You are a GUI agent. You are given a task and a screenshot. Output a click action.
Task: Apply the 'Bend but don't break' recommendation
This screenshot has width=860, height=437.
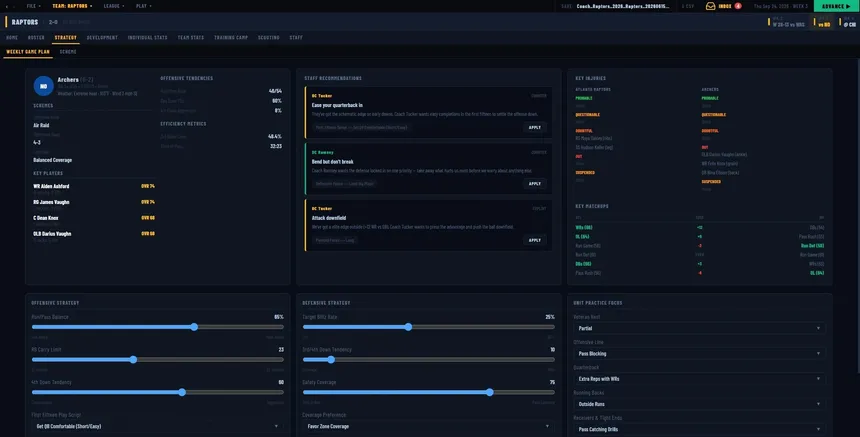(535, 184)
